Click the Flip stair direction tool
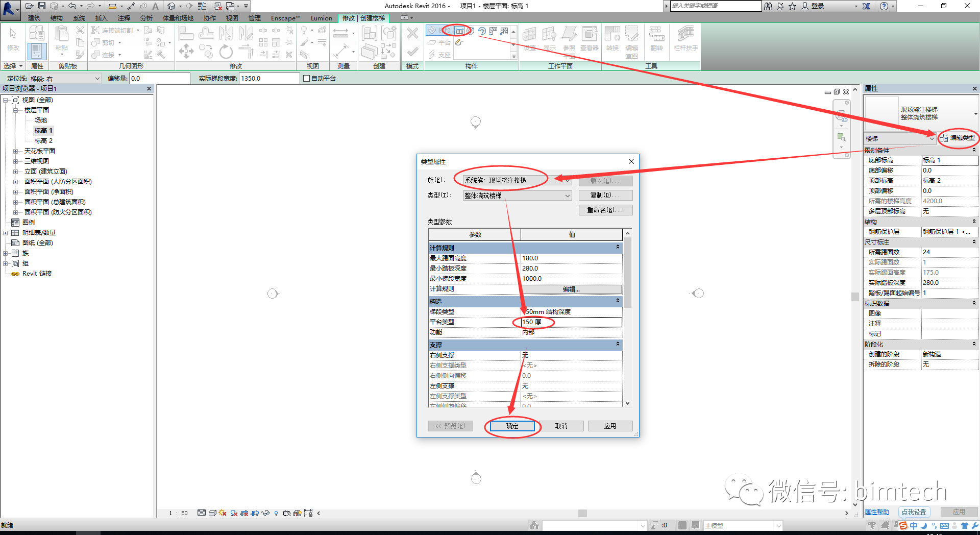Viewport: 980px width, 535px height. tap(657, 38)
